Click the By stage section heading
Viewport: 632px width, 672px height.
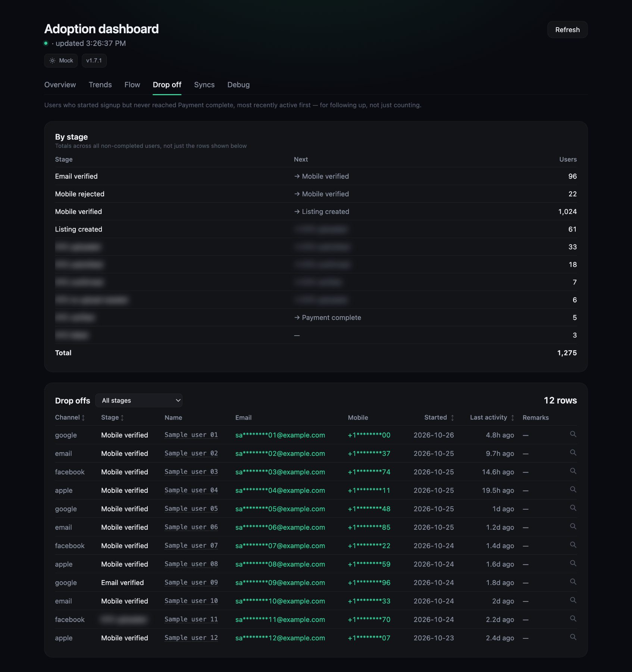[x=71, y=137]
